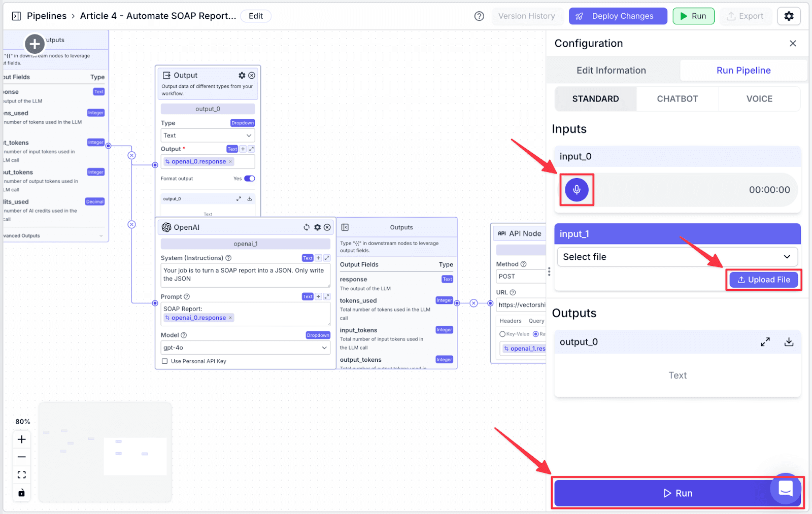Click the Export button
Image resolution: width=812 pixels, height=514 pixels.
coord(745,16)
